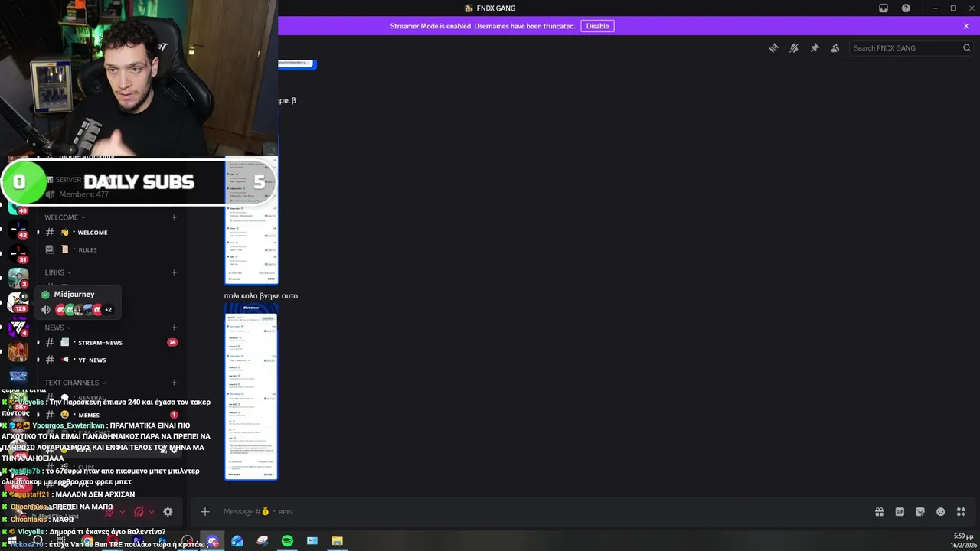Add channel to TEXT CHANNELS category

tap(174, 383)
